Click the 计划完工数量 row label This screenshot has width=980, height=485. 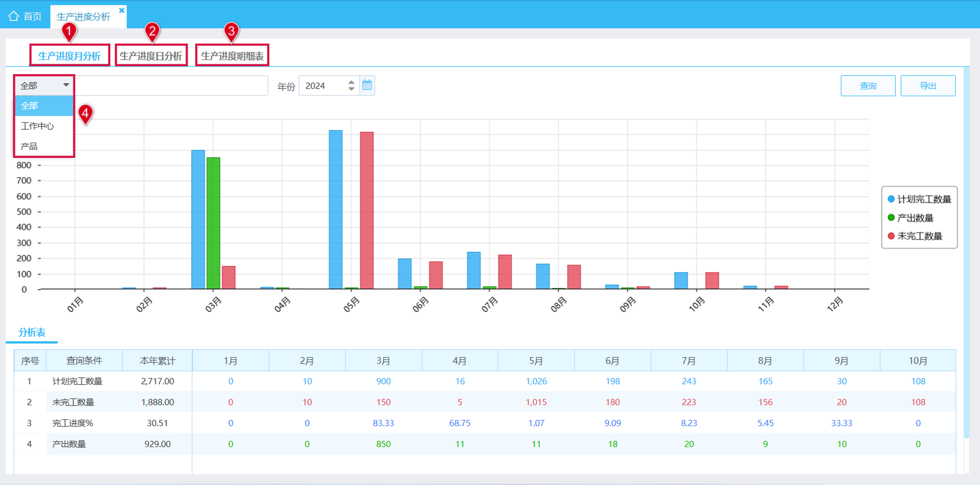77,382
